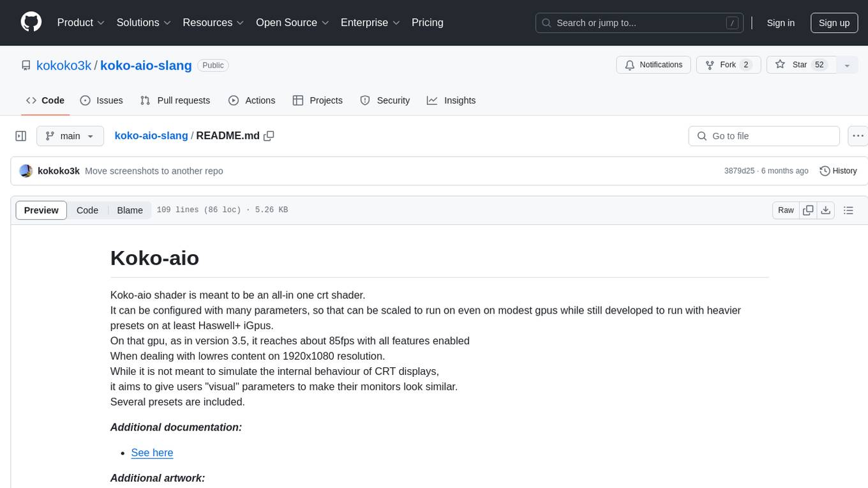Open koko-aio-slang repository link in header
The height and width of the screenshot is (488, 868).
pyautogui.click(x=146, y=65)
